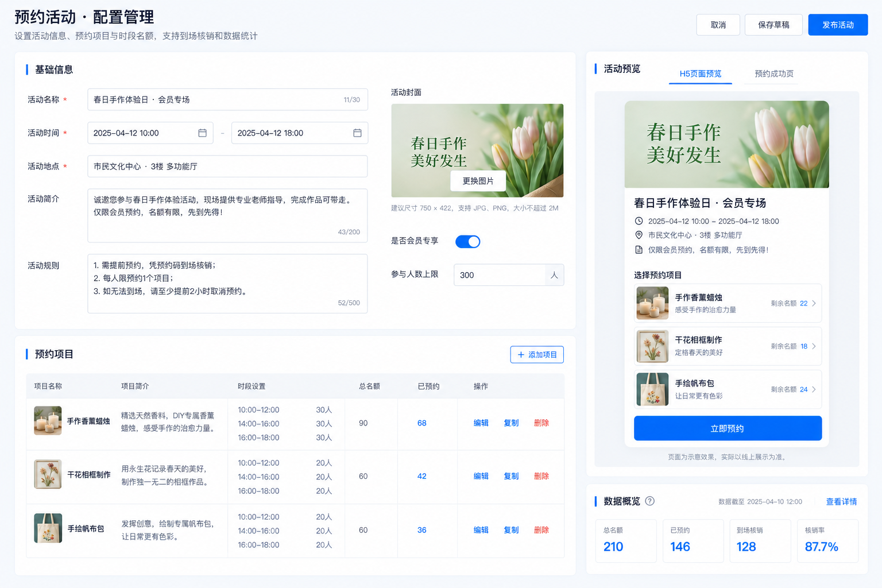Click the 活动名称 input field
882x588 pixels.
point(227,100)
